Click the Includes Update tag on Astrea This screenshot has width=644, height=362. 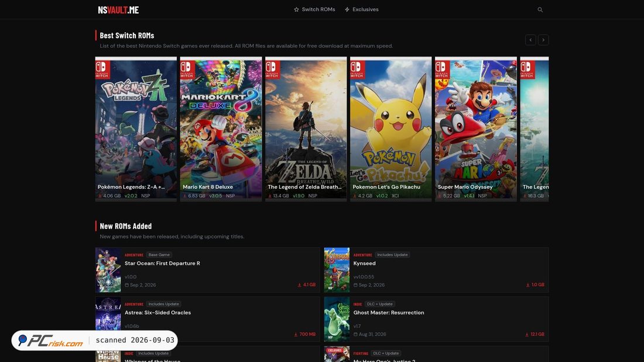163,304
